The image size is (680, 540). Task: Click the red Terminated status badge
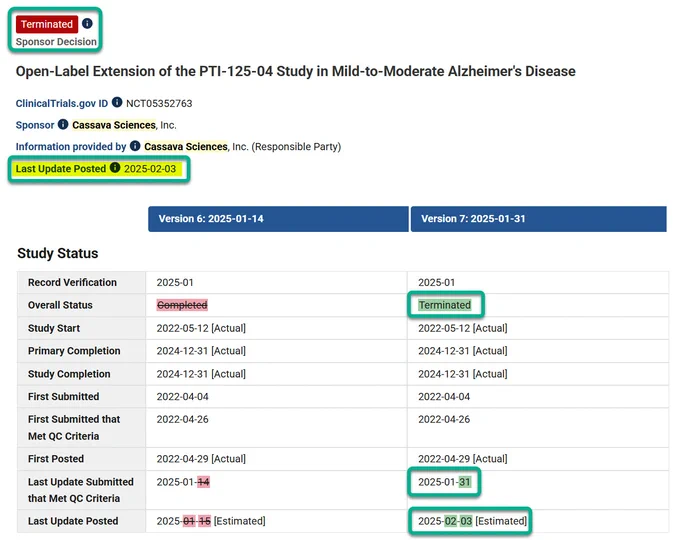[x=47, y=24]
